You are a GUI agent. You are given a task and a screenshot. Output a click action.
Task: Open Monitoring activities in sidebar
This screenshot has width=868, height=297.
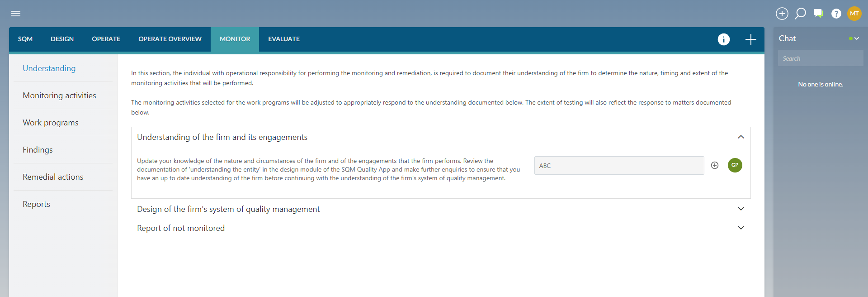tap(59, 96)
